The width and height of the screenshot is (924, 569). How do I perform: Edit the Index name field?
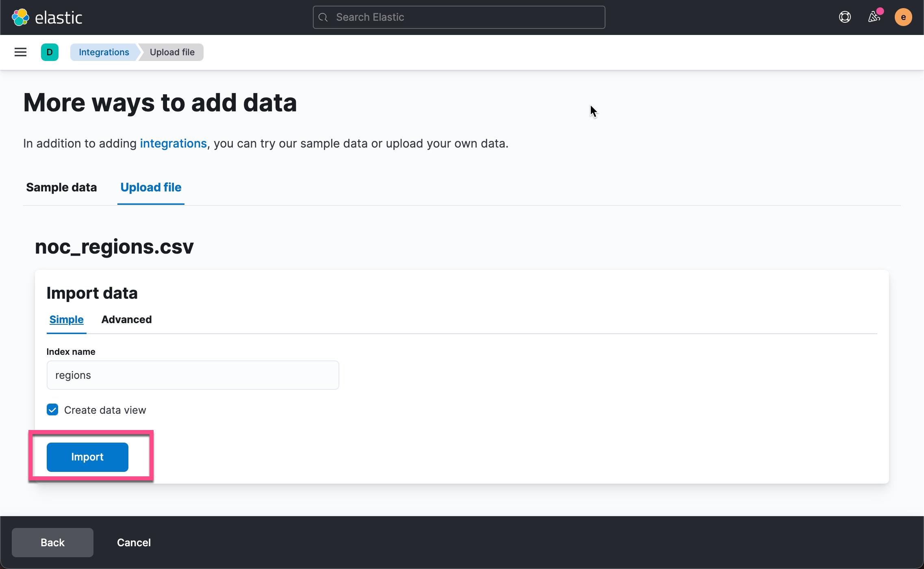click(x=193, y=375)
